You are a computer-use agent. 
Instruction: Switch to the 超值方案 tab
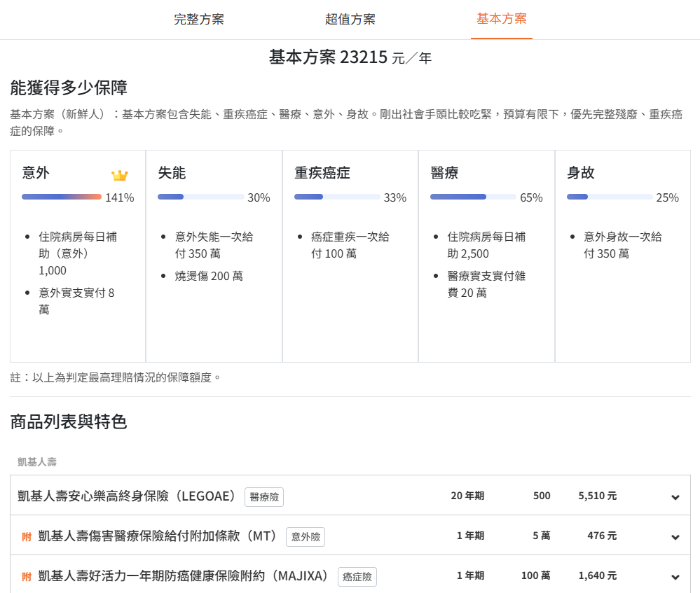click(x=350, y=19)
